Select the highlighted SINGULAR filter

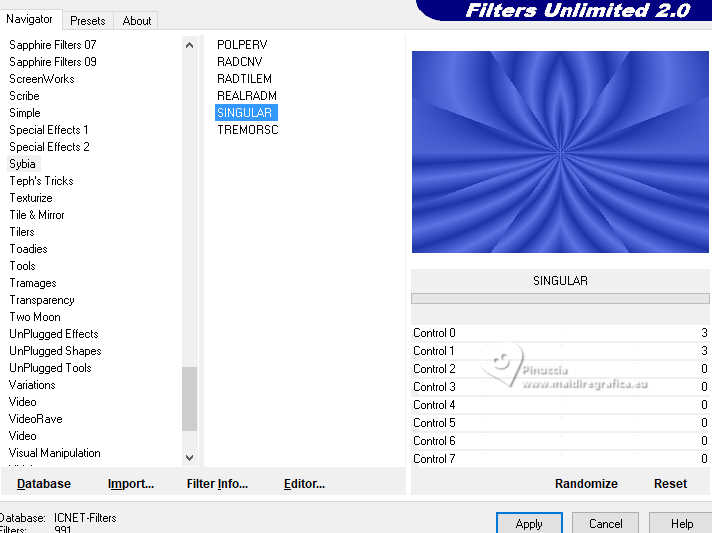click(x=246, y=113)
